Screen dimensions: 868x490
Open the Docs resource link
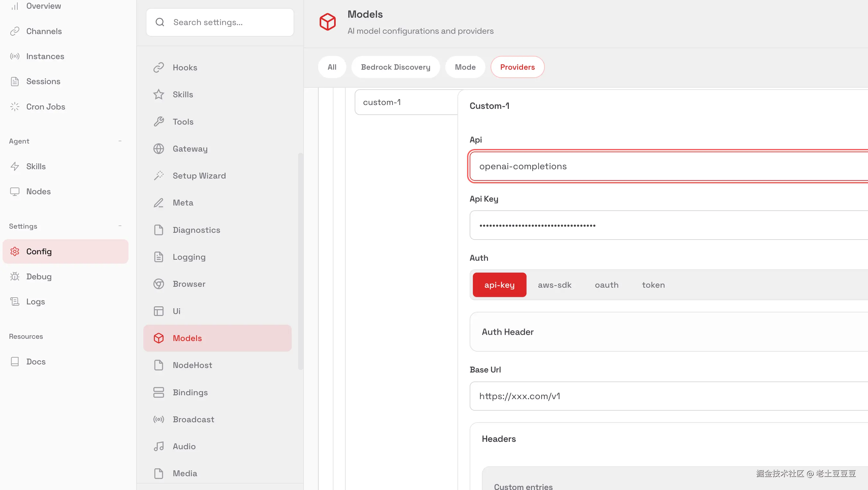(x=36, y=361)
